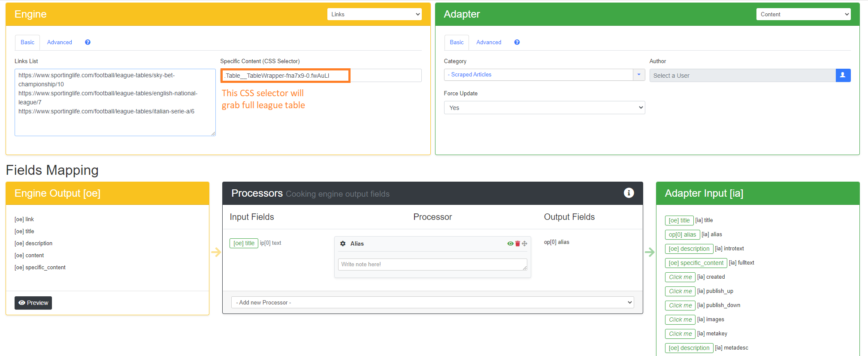Click the Engine help question mark icon
The width and height of the screenshot is (868, 356).
[x=88, y=42]
